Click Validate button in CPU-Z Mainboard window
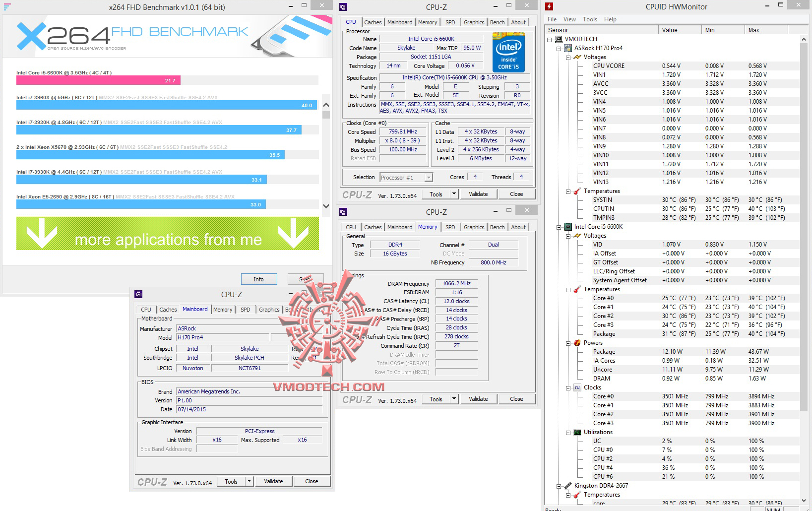 [273, 481]
